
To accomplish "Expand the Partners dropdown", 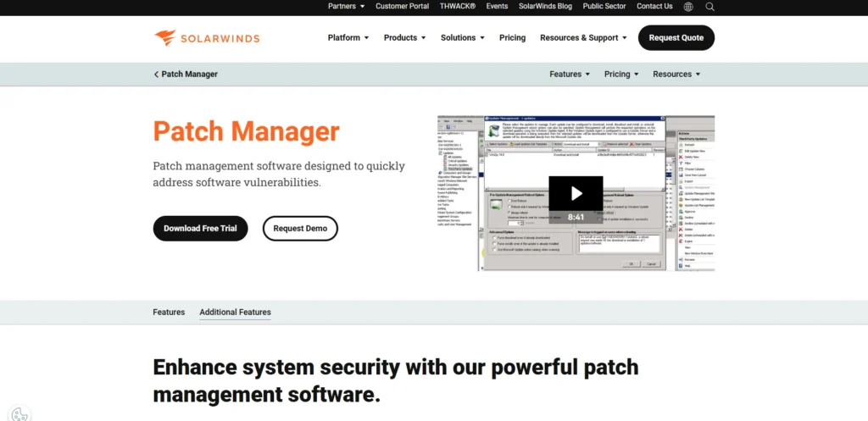I will coord(346,6).
